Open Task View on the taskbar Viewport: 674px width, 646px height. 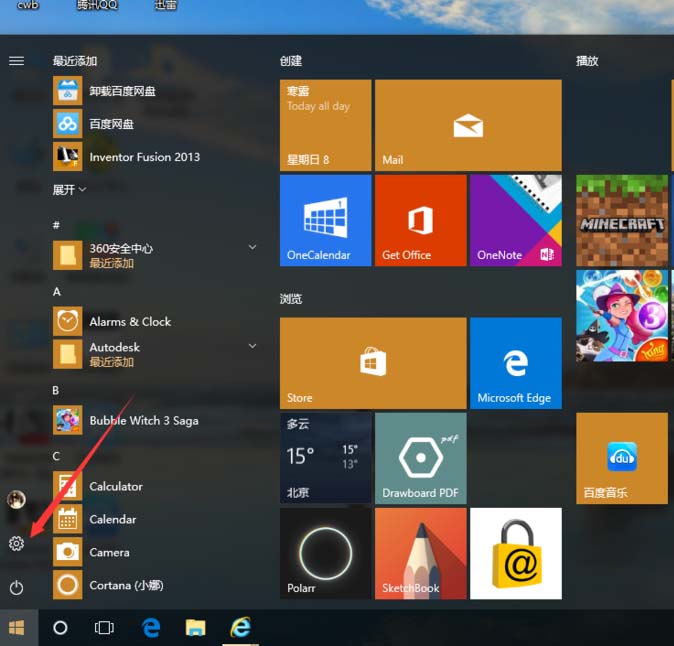click(x=104, y=627)
